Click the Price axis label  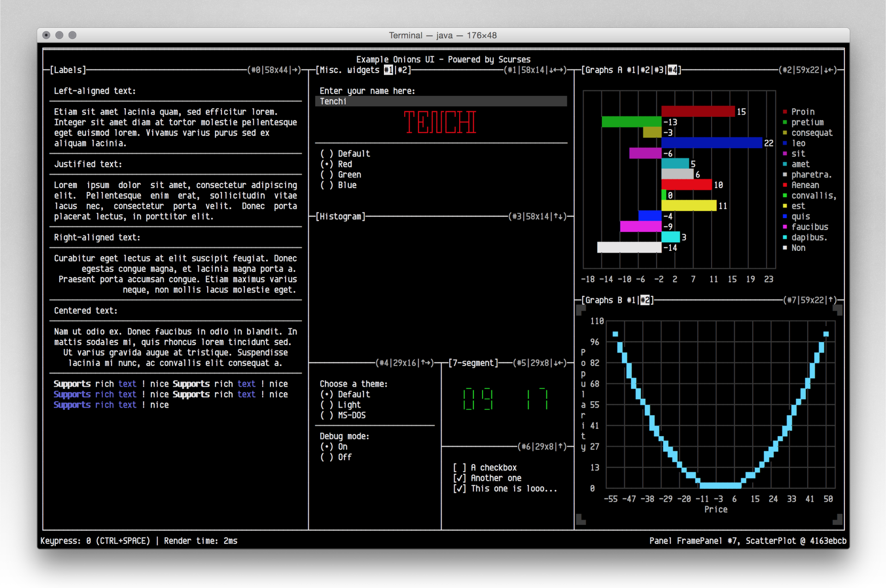(716, 510)
